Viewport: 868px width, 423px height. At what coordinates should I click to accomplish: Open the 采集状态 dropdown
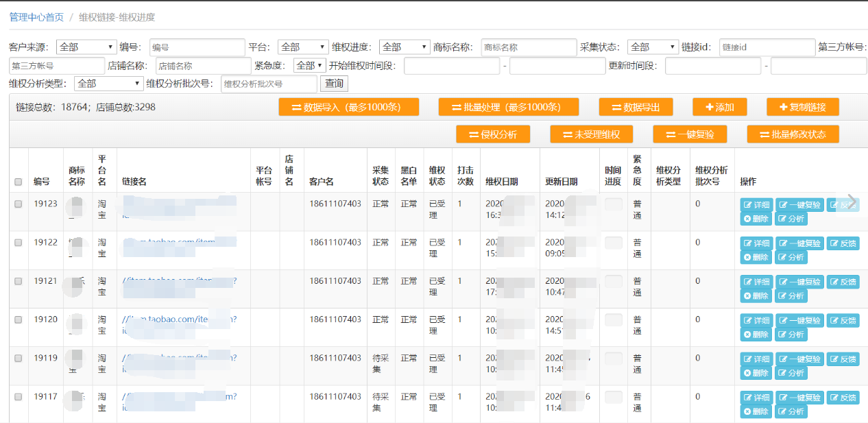tap(653, 47)
